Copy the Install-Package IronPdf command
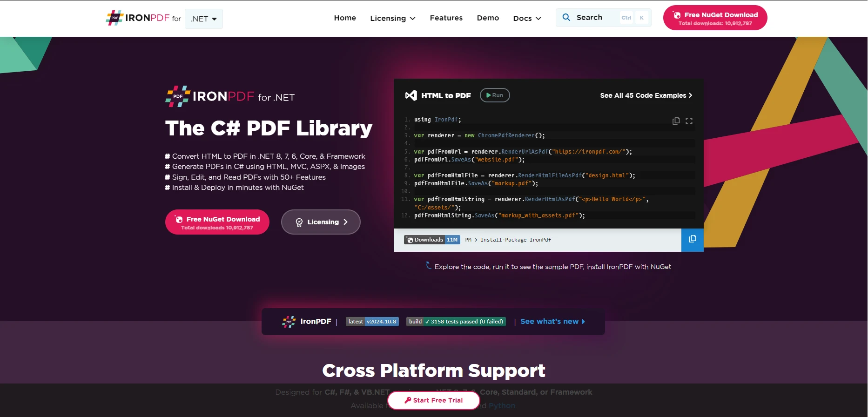Screen dimensions: 868x417 pos(693,240)
